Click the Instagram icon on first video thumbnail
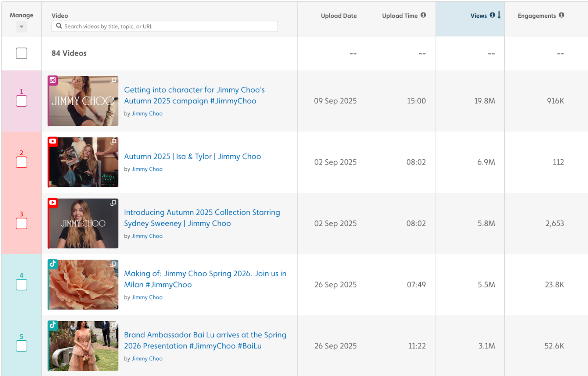 53,80
